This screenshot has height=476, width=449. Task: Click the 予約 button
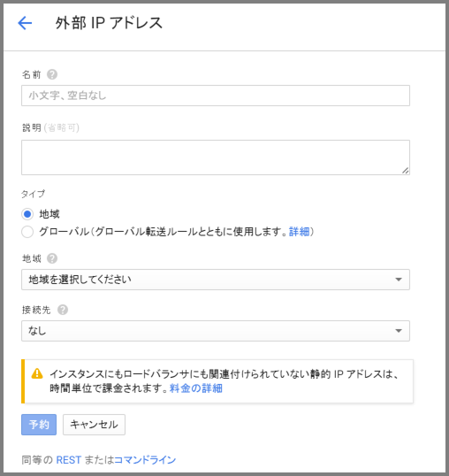[x=39, y=425]
